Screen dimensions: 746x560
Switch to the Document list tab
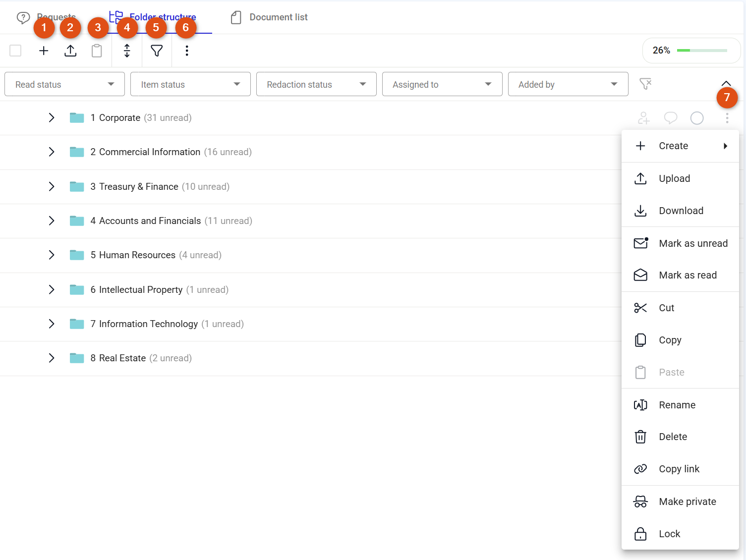pos(269,17)
